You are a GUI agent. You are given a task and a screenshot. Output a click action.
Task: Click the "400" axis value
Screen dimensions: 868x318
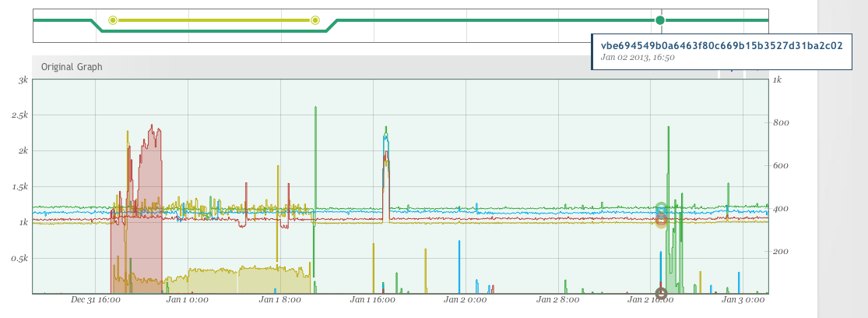click(781, 209)
